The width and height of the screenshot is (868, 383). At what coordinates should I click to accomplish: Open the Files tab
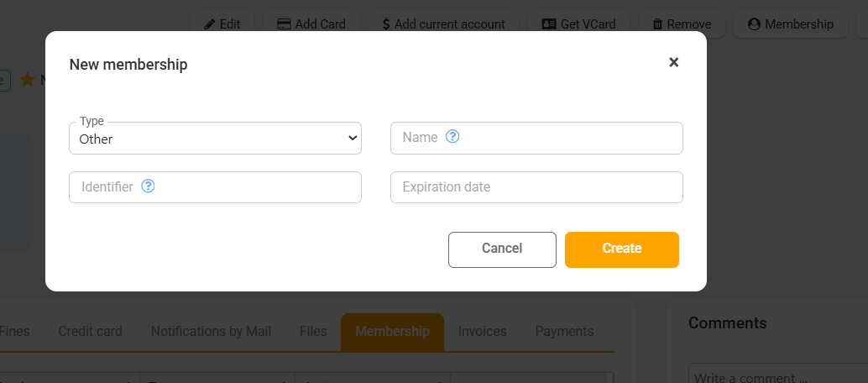[x=313, y=332]
